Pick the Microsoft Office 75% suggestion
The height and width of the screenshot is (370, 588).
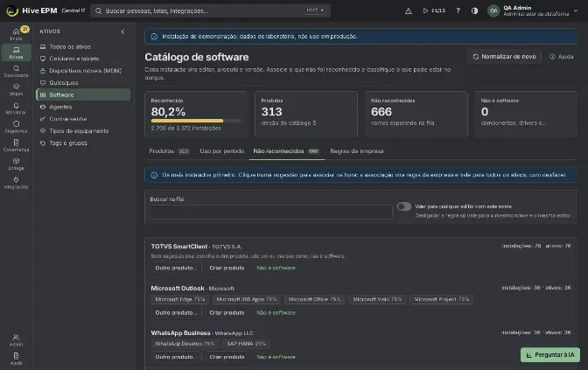point(315,299)
